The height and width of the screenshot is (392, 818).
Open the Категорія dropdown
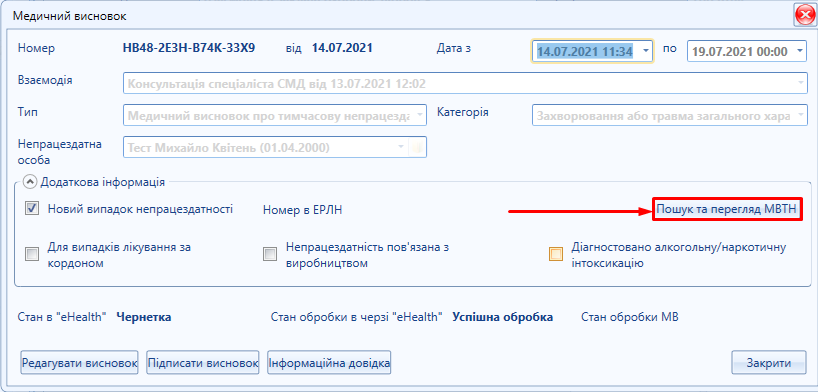(800, 115)
